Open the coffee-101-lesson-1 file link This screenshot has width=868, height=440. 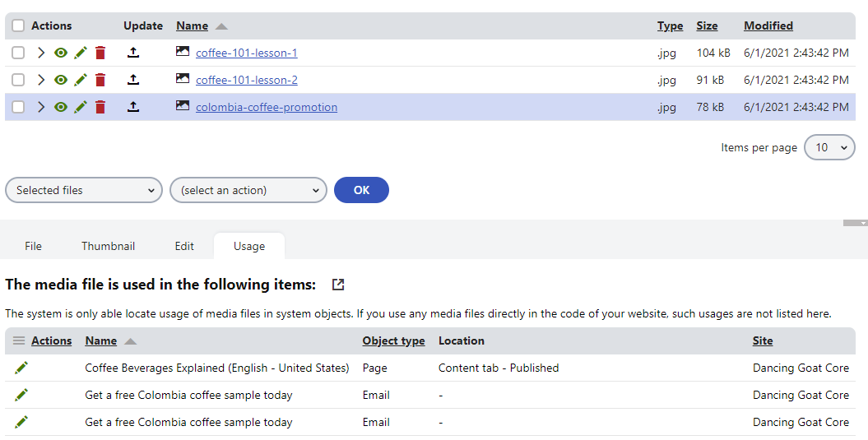(x=246, y=53)
